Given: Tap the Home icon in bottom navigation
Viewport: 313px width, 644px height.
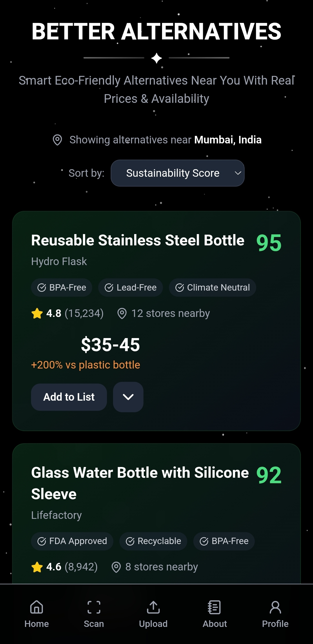Looking at the screenshot, I should click(37, 607).
